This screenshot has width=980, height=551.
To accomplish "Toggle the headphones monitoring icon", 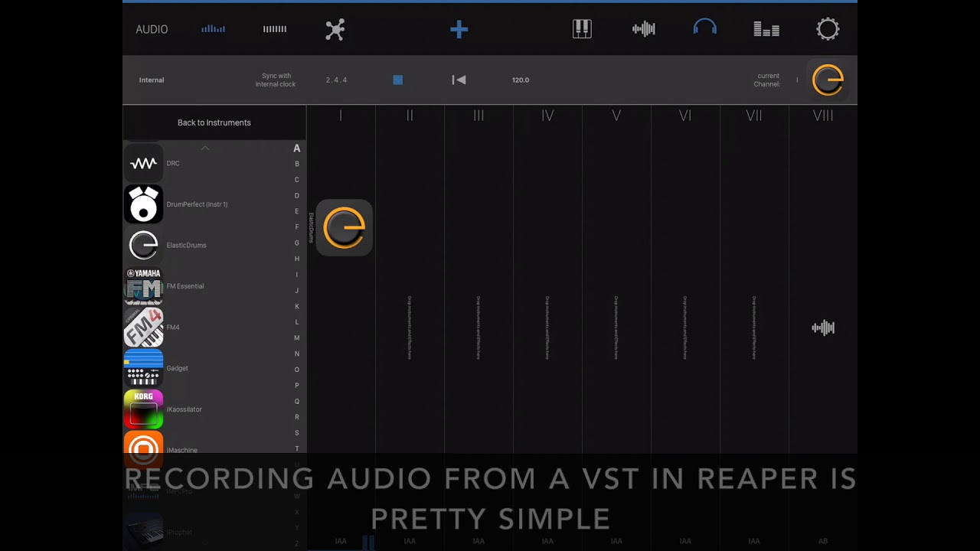I will 704,28.
